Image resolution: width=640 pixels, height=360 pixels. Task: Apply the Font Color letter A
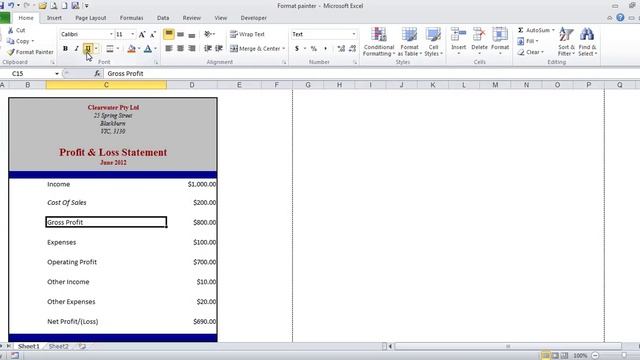(148, 49)
